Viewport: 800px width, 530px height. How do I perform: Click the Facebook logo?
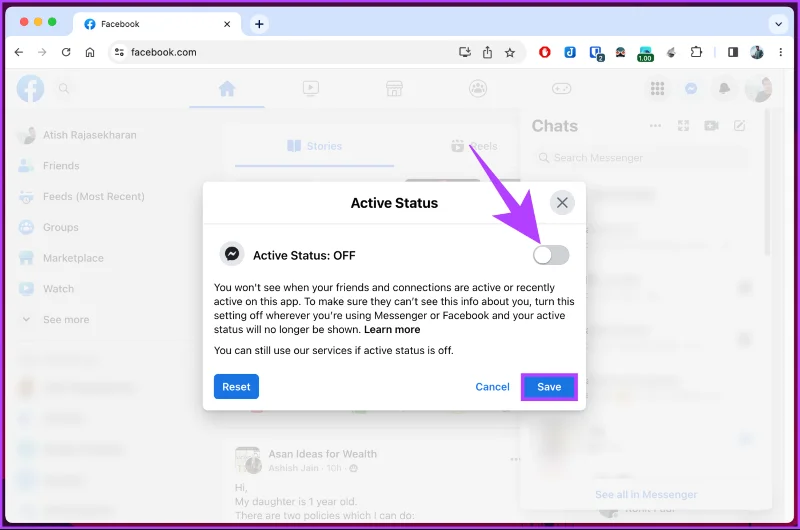(30, 89)
